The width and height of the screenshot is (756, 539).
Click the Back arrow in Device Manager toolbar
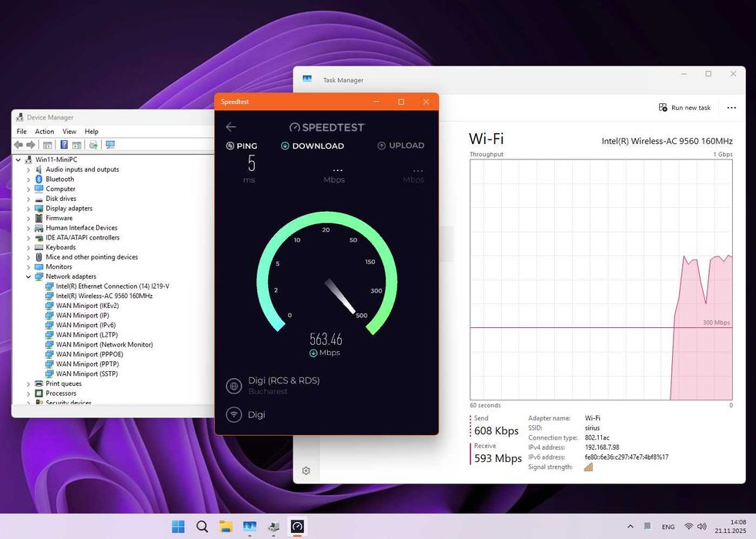(x=18, y=145)
